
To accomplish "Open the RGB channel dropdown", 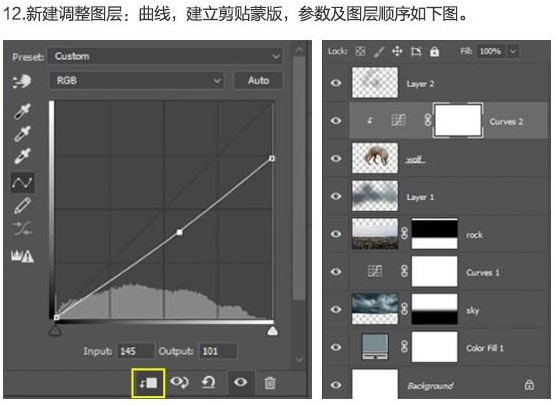I will coord(136,81).
